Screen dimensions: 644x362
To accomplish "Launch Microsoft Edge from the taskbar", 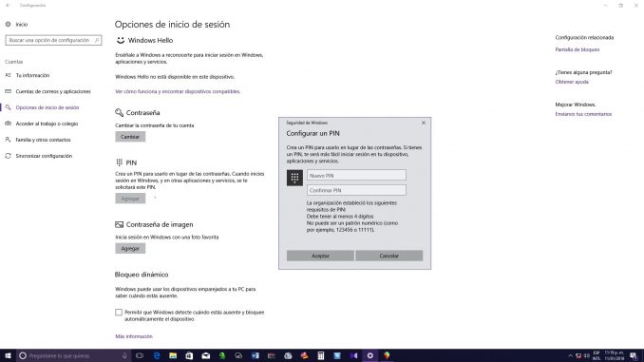I will (157, 355).
